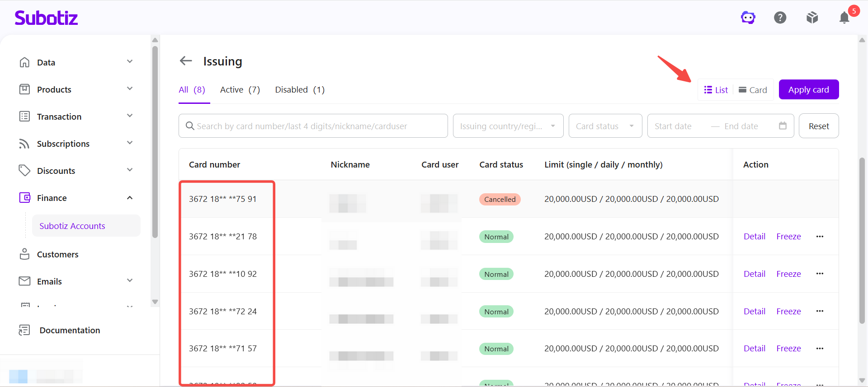Open more options for card ending 72 24

[820, 311]
